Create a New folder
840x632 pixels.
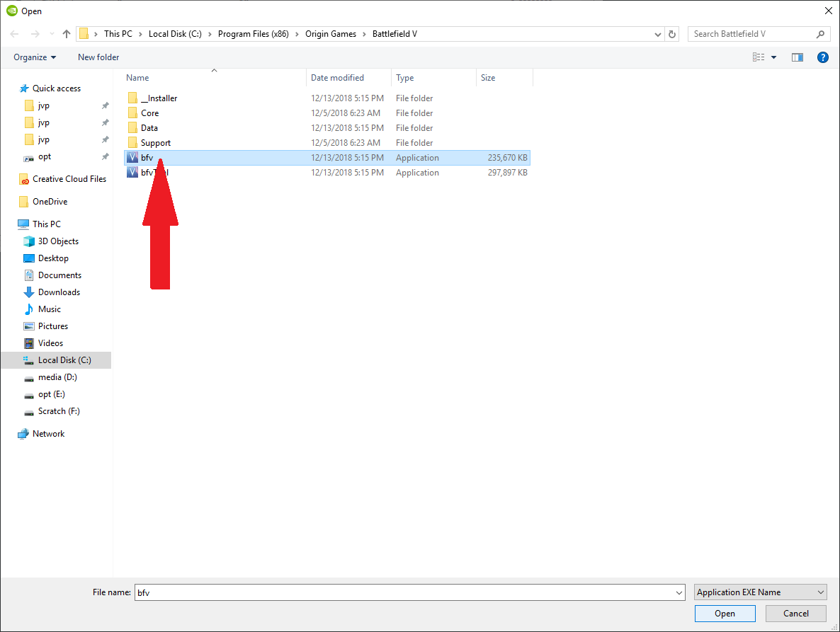pyautogui.click(x=98, y=57)
